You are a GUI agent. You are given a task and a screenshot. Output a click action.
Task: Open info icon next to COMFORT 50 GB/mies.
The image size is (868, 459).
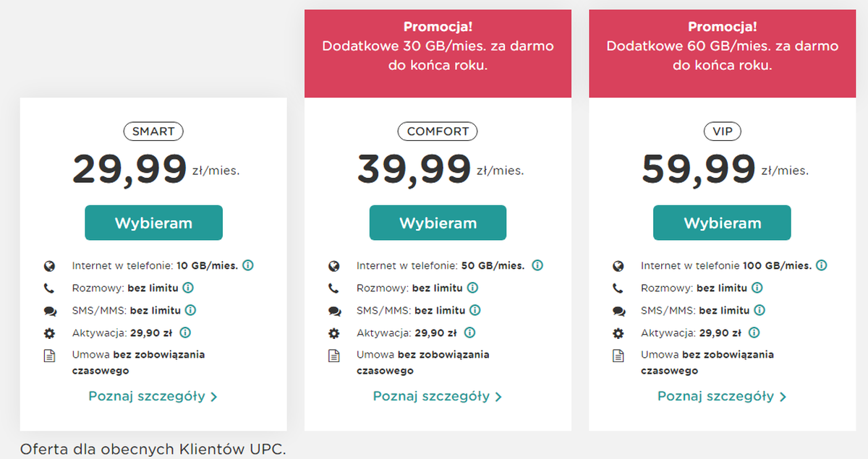(537, 265)
